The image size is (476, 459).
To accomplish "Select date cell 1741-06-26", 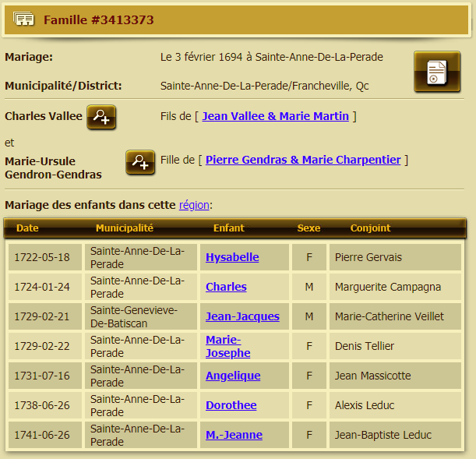I will [x=45, y=435].
